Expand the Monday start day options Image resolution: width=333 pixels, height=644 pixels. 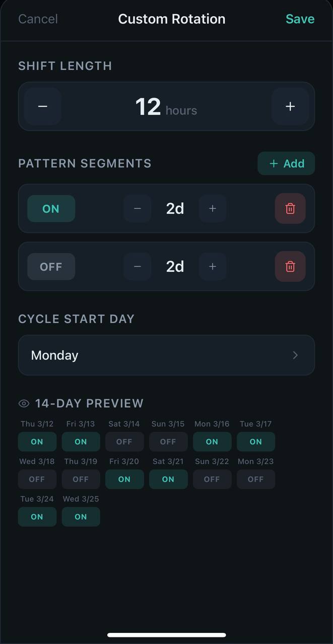[166, 355]
